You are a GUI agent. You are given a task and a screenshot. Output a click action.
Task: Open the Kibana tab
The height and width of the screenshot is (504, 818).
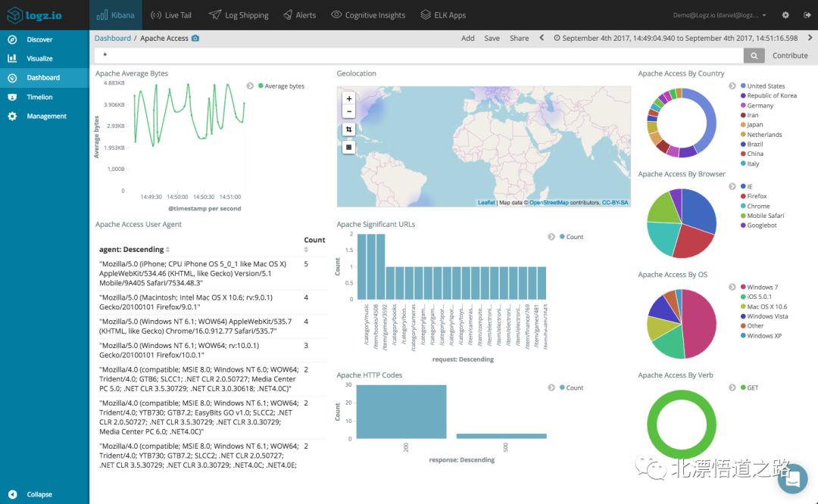coord(116,15)
